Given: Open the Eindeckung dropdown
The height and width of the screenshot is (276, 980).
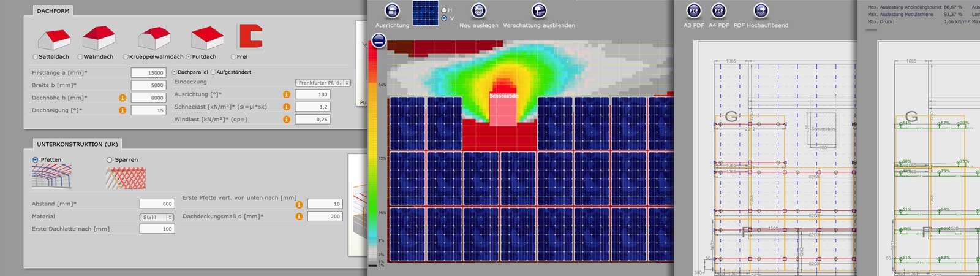Looking at the screenshot, I should (x=323, y=82).
